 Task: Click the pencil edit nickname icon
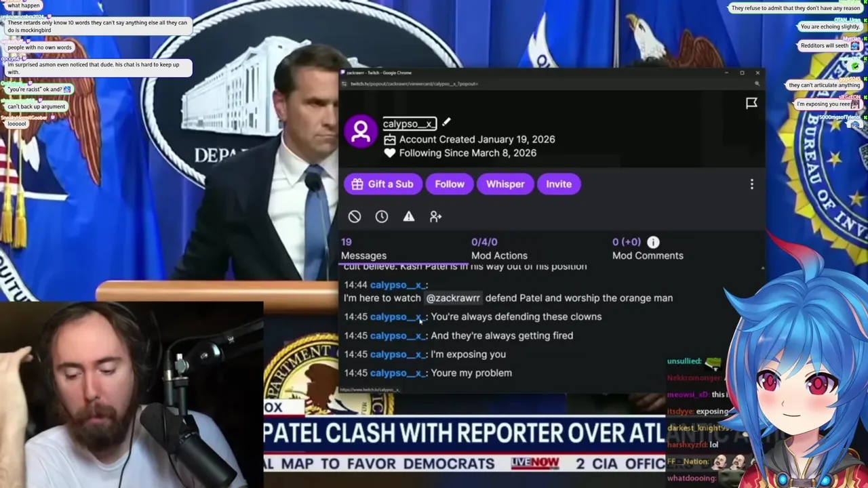[x=446, y=123]
